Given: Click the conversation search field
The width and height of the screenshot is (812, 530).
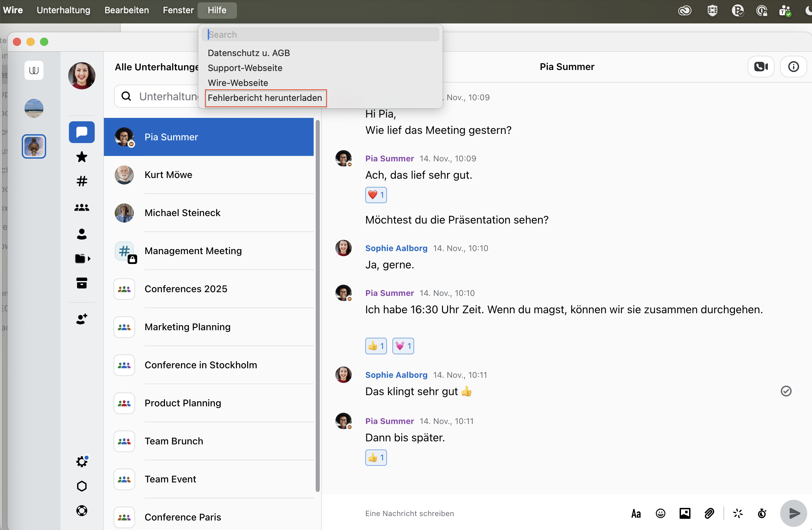Looking at the screenshot, I should point(157,96).
